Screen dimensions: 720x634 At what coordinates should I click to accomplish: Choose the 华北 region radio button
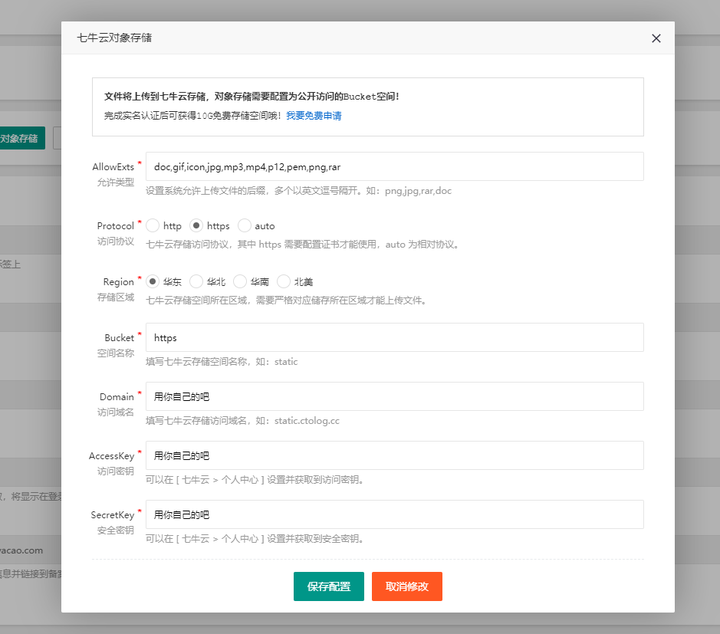[x=196, y=281]
